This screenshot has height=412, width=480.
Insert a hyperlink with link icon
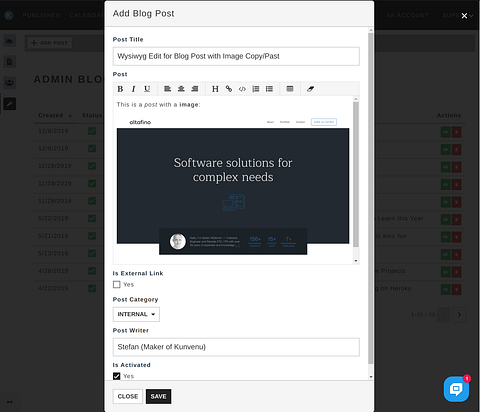(229, 89)
